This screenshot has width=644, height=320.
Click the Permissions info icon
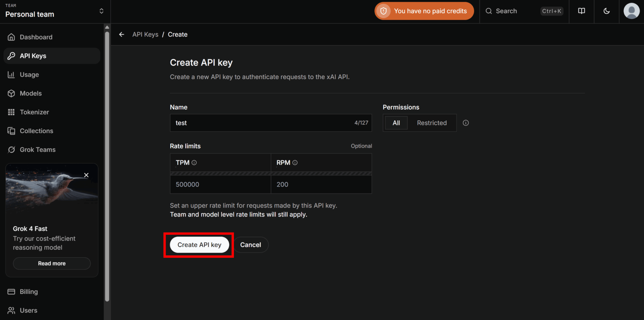coord(466,123)
